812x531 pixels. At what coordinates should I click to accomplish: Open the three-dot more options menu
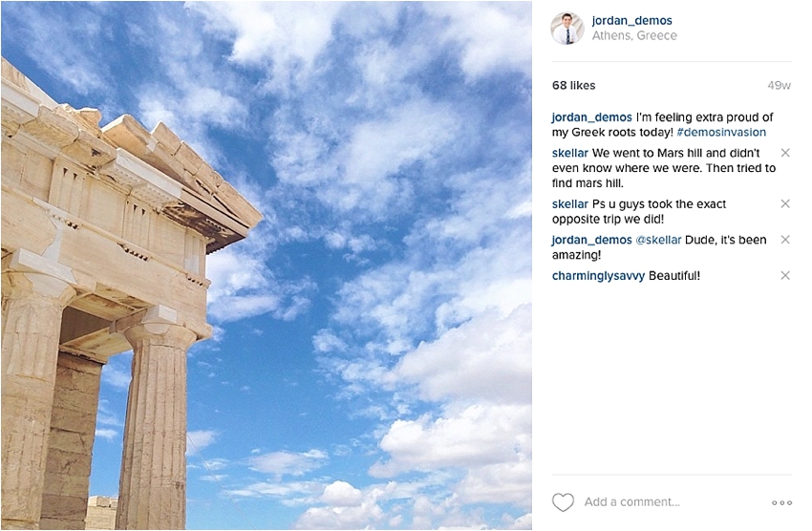tap(781, 502)
